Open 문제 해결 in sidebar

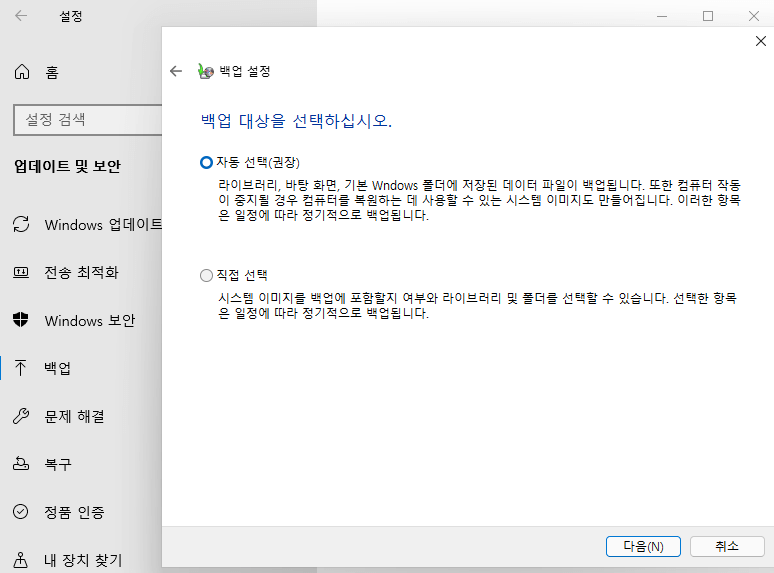[x=75, y=416]
